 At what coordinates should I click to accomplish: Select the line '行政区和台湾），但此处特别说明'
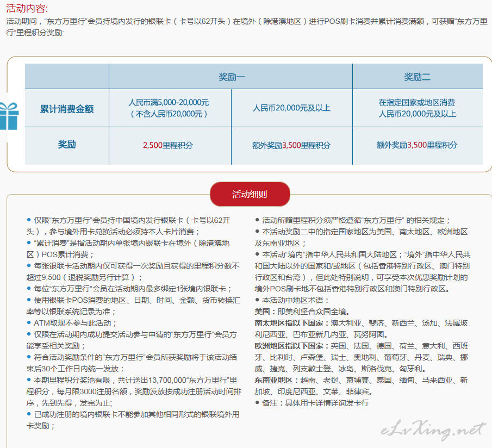[361, 277]
